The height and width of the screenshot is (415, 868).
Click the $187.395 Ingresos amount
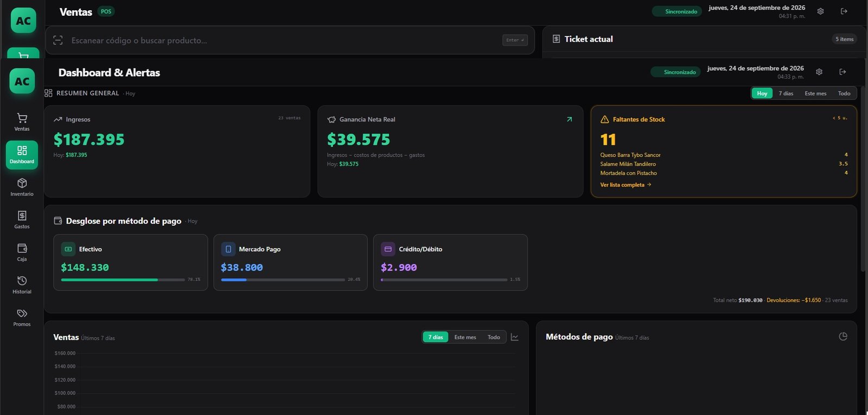coord(89,140)
